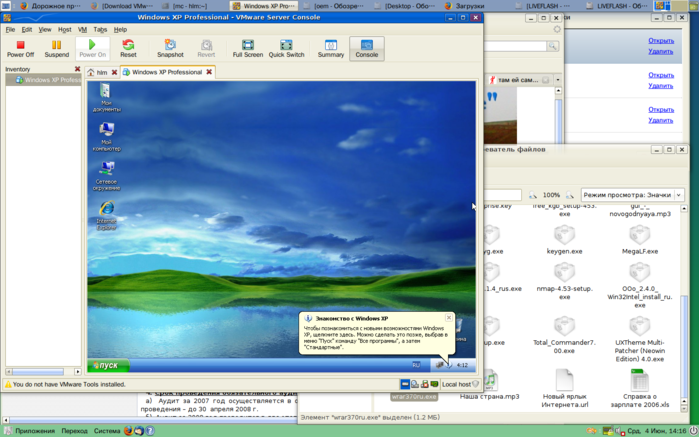The image size is (699, 437).
Task: Open the Режим просмотра: Значки dropdown
Action: tap(632, 195)
